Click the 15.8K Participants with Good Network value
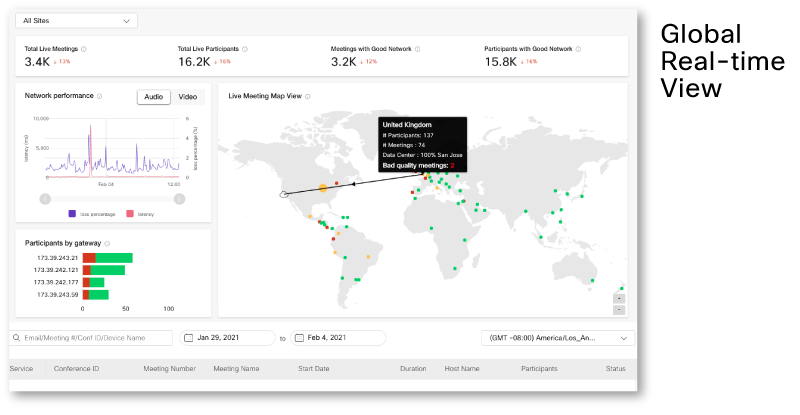The image size is (800, 415). [501, 62]
